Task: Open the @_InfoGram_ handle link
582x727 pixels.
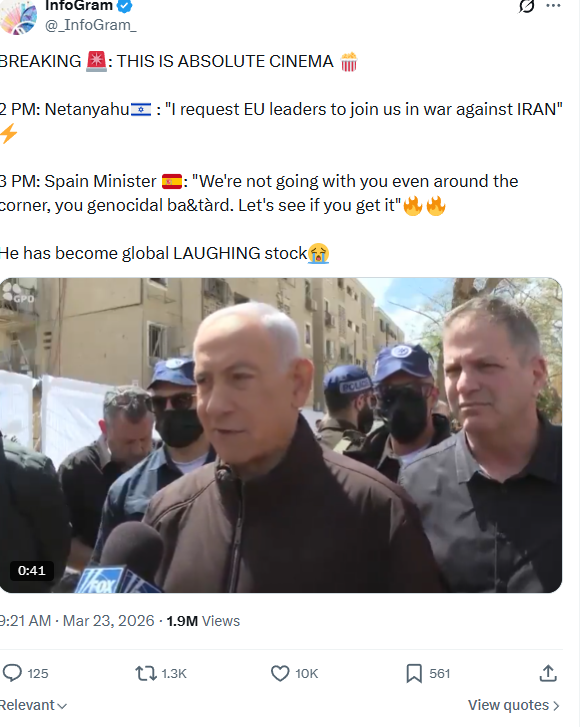Action: [x=90, y=25]
